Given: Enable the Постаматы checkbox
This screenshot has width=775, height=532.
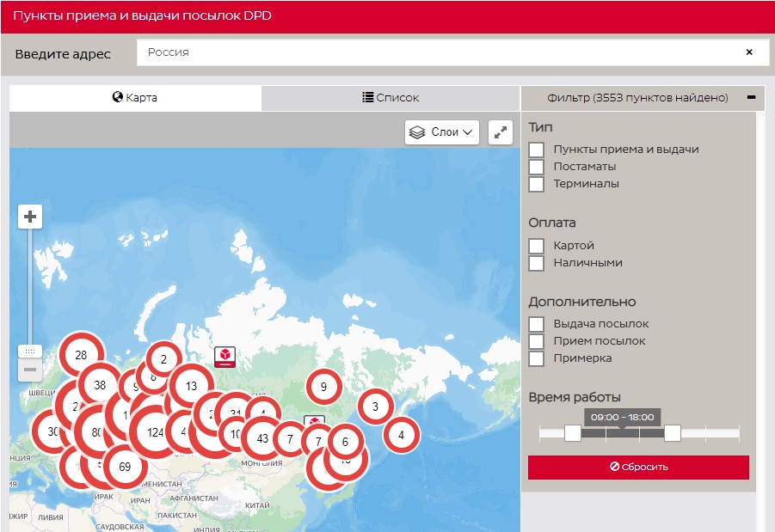Looking at the screenshot, I should click(536, 167).
